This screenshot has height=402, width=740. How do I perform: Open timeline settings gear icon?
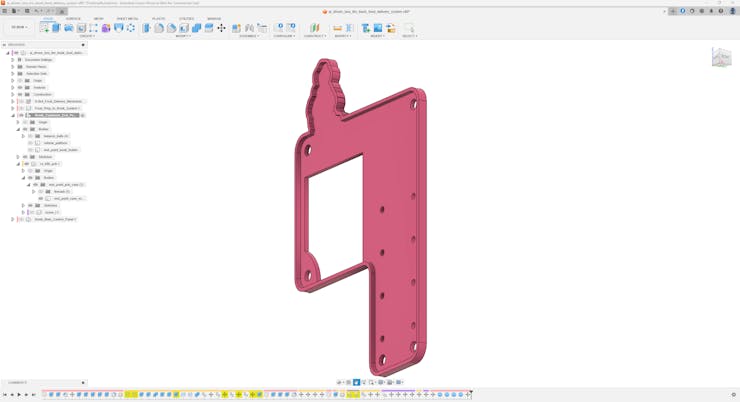(734, 395)
